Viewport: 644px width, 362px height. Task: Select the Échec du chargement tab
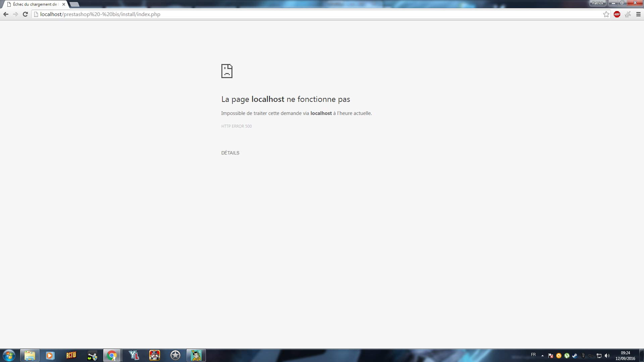coord(34,4)
